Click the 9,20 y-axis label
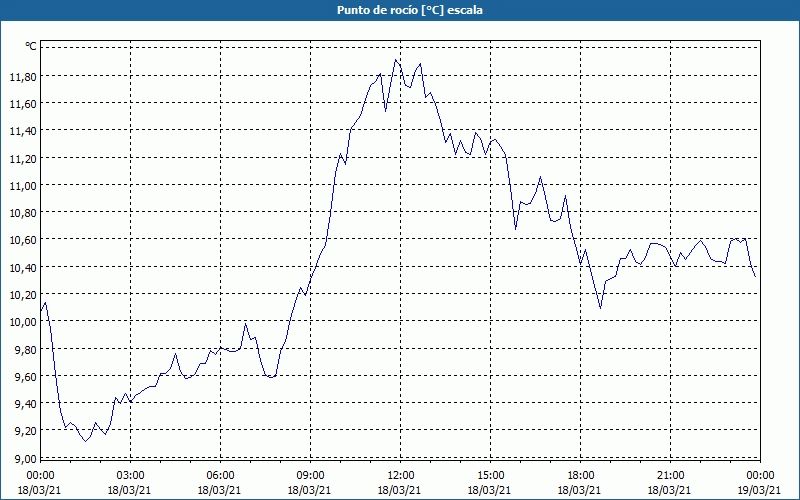This screenshot has height=500, width=800. coord(26,431)
